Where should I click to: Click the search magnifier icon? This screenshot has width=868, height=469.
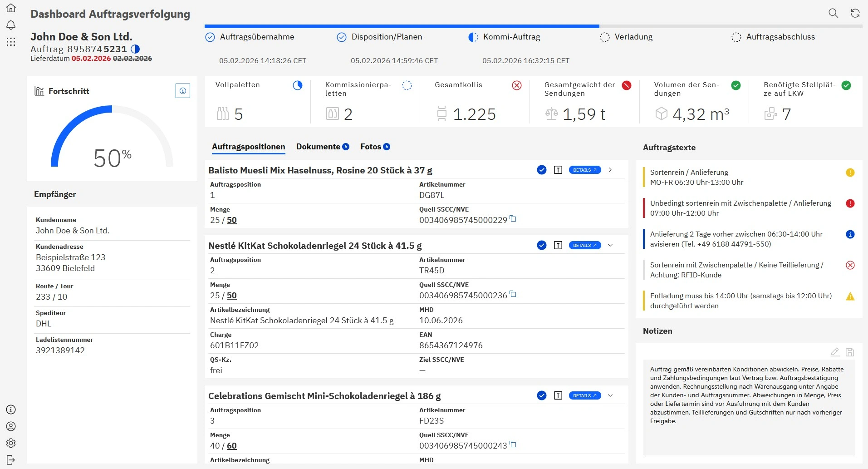(833, 13)
